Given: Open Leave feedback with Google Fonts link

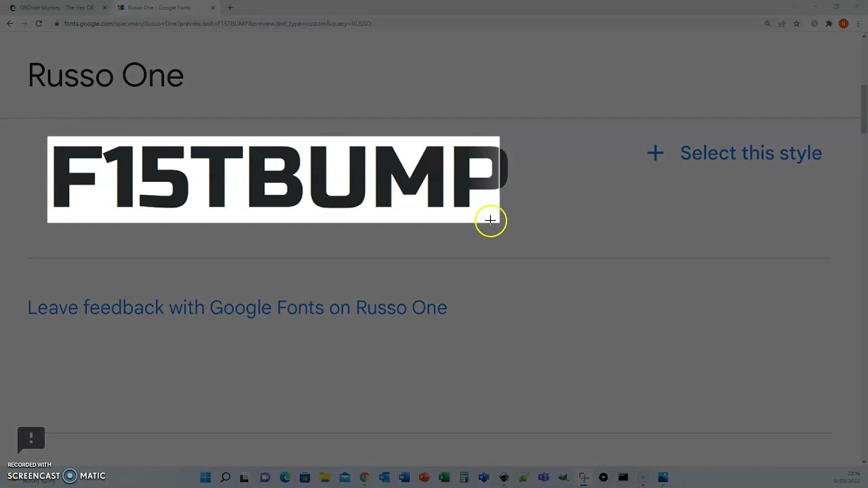Looking at the screenshot, I should [237, 308].
